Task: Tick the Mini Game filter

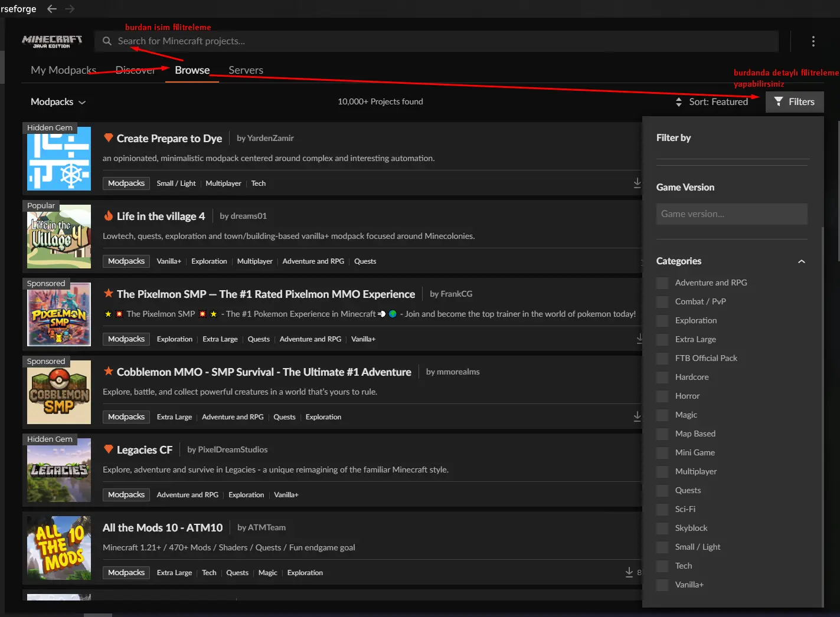Action: tap(662, 453)
